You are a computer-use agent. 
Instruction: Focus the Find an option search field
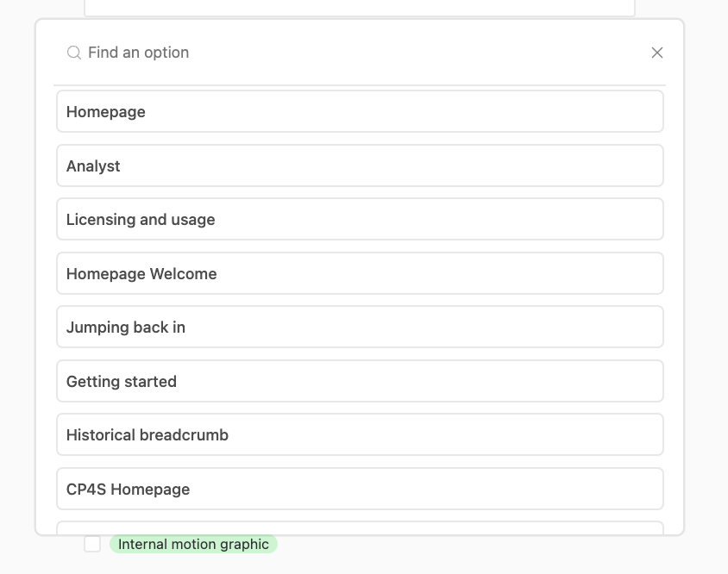[360, 53]
